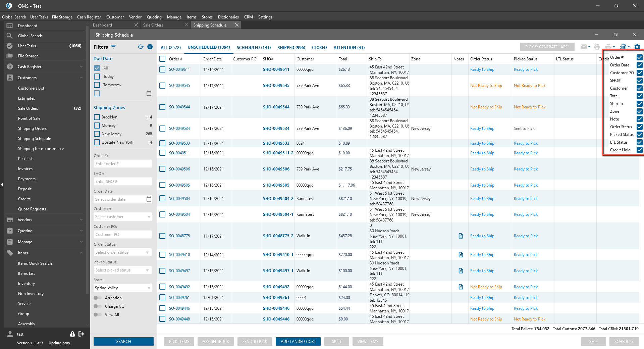Click the ADD LANDED COST button

pos(298,342)
